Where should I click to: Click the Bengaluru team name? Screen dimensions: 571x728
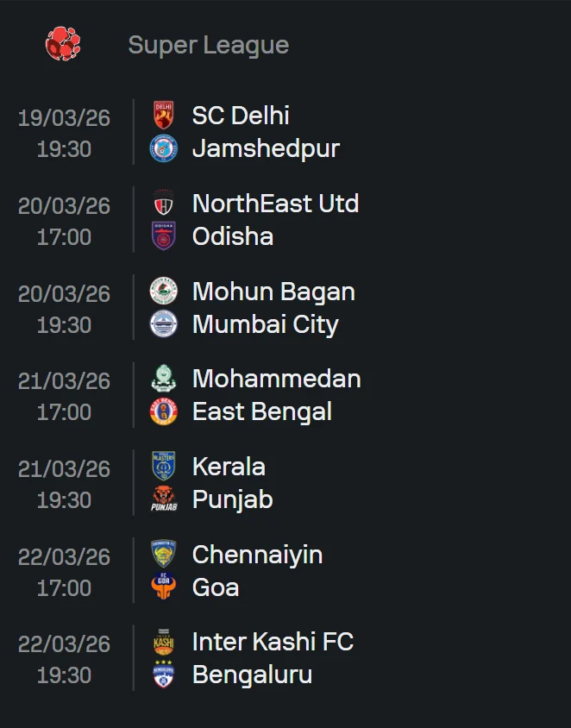(252, 675)
